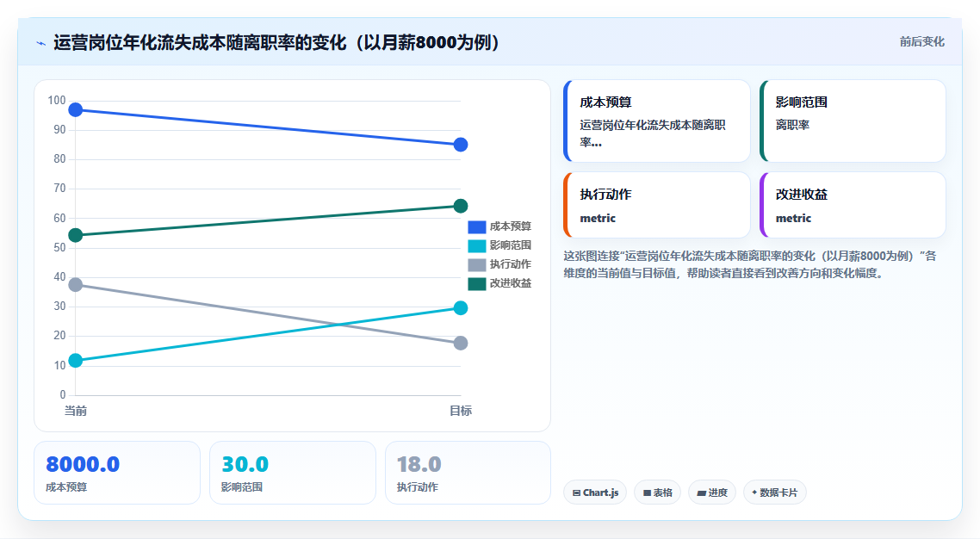The height and width of the screenshot is (539, 980).
Task: Click the 18.0 执行动作 stat card
Action: (x=468, y=473)
